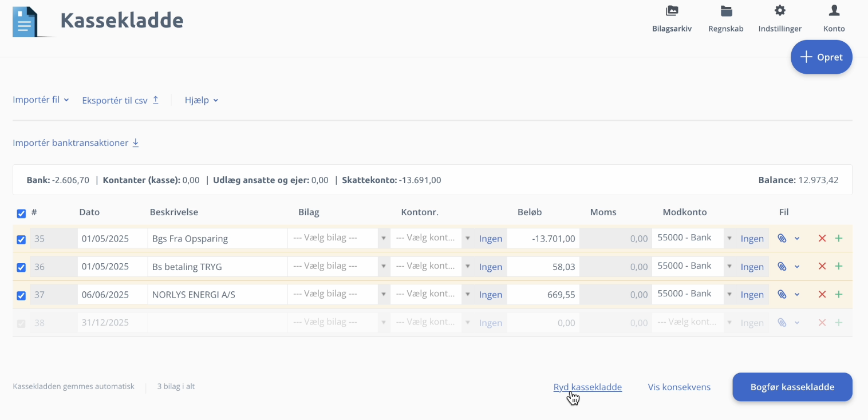Open Indstillinger gear icon
The width and height of the screenshot is (868, 420).
click(780, 11)
